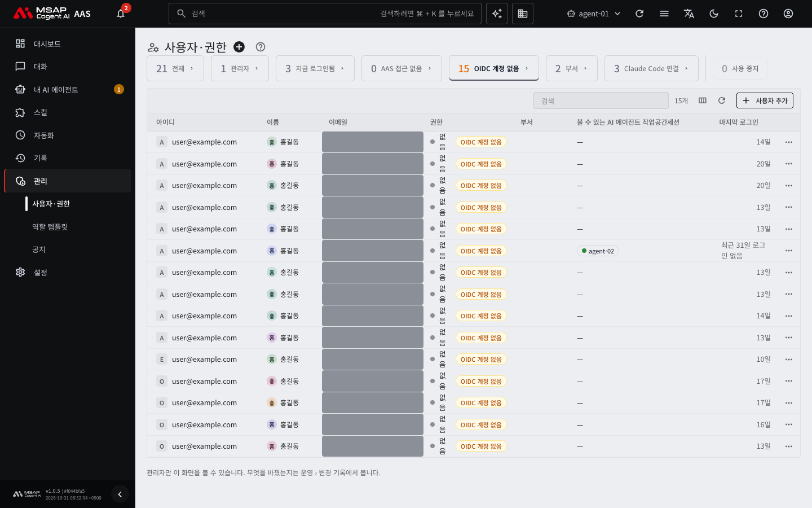Image resolution: width=812 pixels, height=508 pixels.
Task: Click the plus icon beside 사용자·권한 title
Action: [239, 47]
